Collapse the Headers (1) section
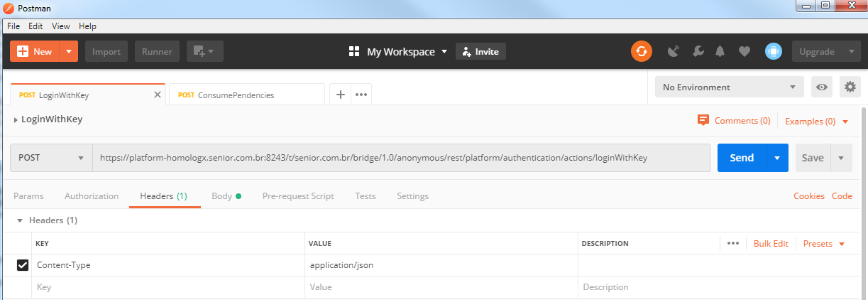The width and height of the screenshot is (868, 300). click(21, 220)
